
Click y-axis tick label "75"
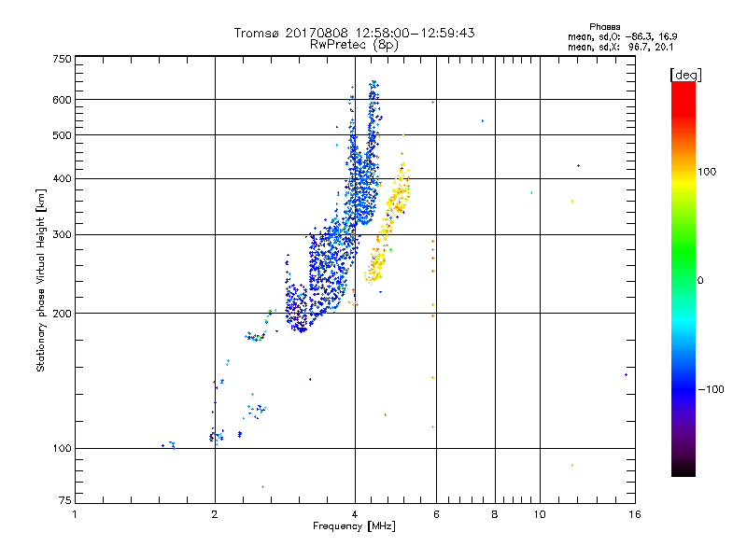[x=65, y=500]
